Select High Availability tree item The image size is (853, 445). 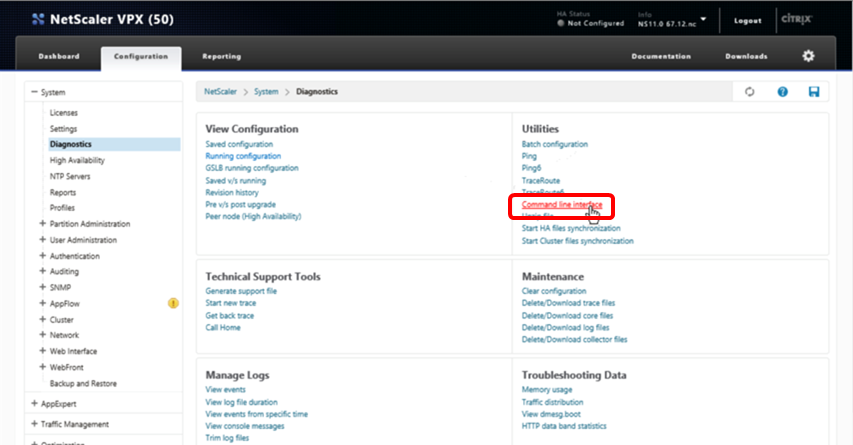point(77,160)
